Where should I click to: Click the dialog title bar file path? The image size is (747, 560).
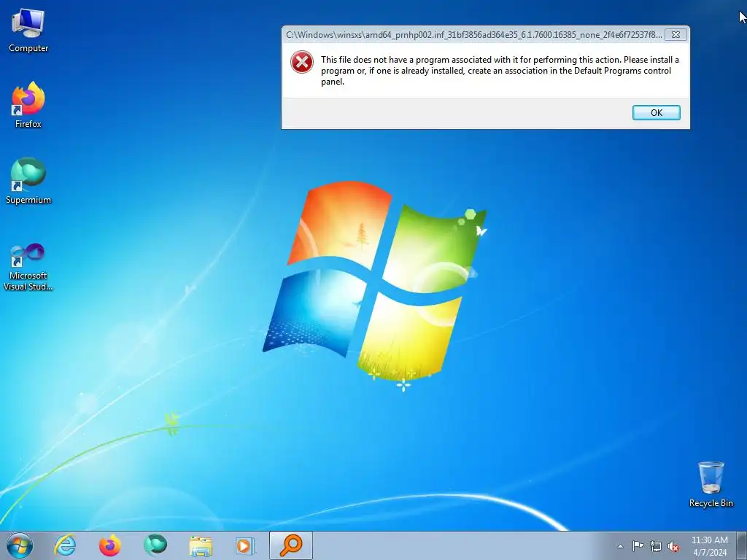pyautogui.click(x=473, y=35)
